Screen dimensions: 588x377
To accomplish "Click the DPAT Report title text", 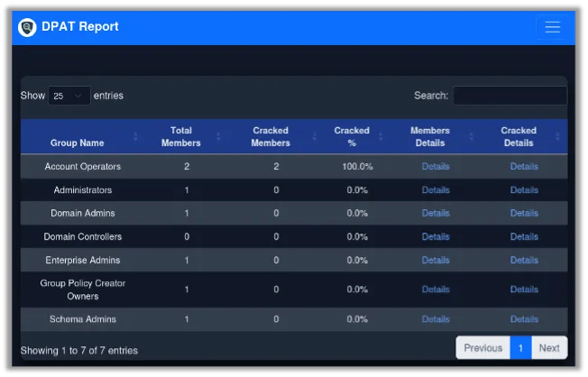I will (x=80, y=27).
